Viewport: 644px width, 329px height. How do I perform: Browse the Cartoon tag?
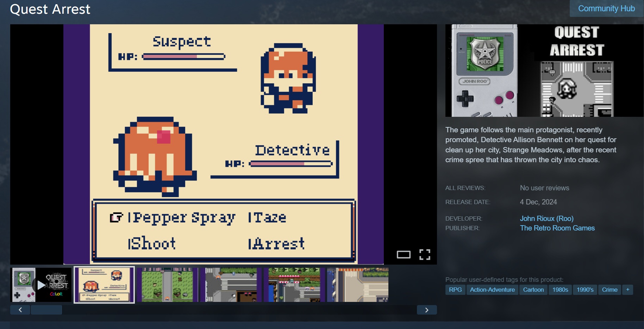[533, 290]
